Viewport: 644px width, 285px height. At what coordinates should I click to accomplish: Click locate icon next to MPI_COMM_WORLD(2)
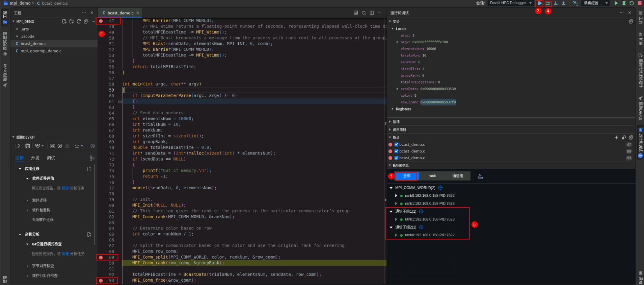point(440,188)
